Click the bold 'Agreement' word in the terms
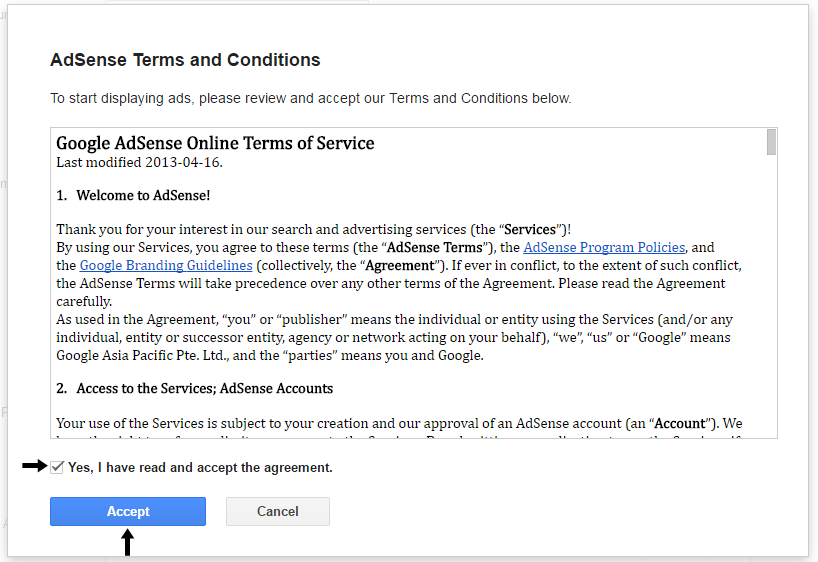 [398, 265]
